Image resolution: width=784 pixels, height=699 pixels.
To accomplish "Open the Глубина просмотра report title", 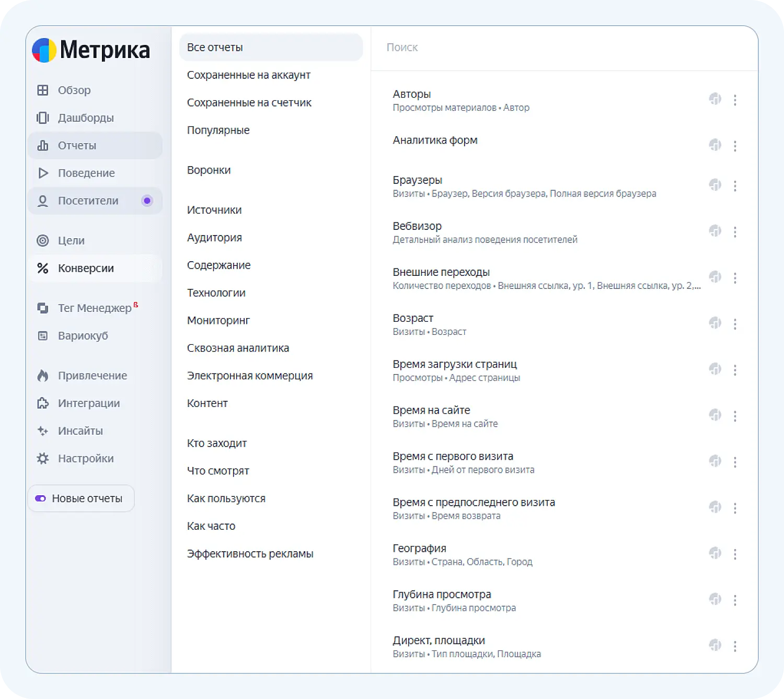I will [442, 595].
